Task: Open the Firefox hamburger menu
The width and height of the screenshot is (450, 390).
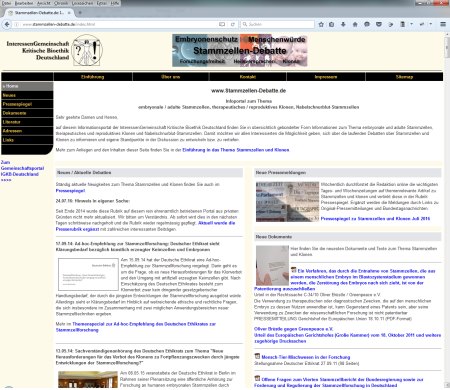Action: click(x=443, y=24)
